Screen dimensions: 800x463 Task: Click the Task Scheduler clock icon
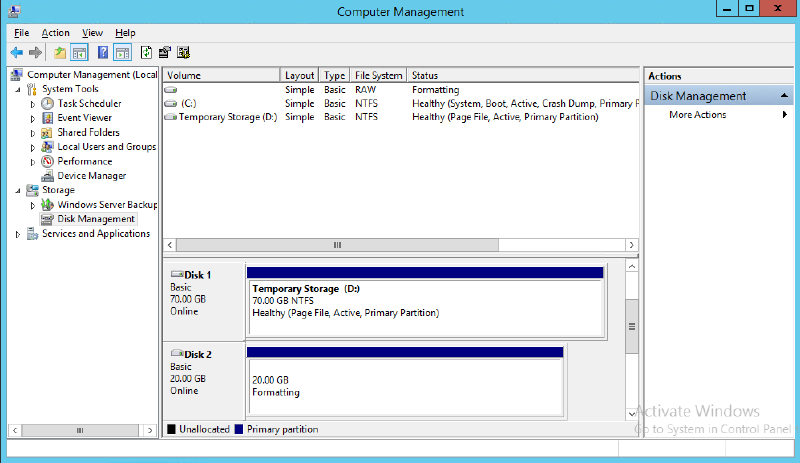(x=47, y=103)
